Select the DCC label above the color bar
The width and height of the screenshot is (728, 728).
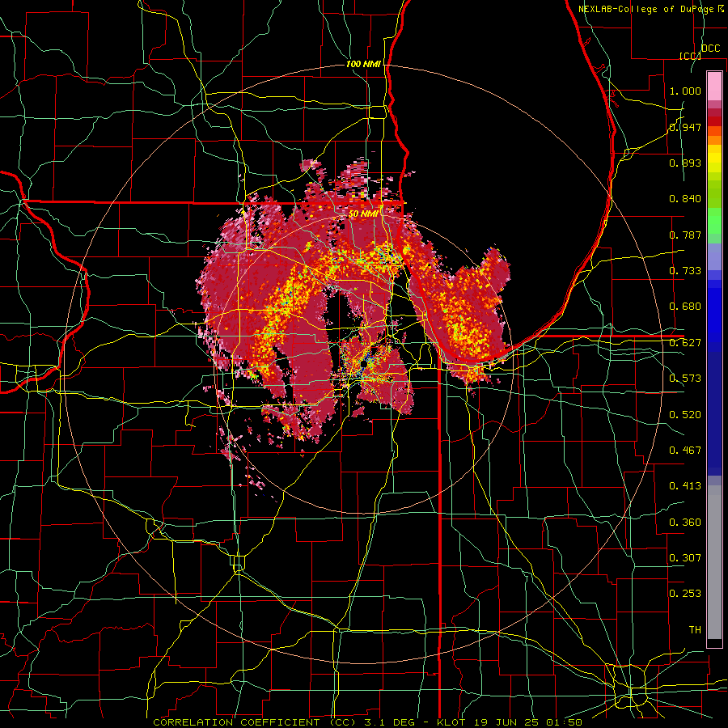click(710, 49)
